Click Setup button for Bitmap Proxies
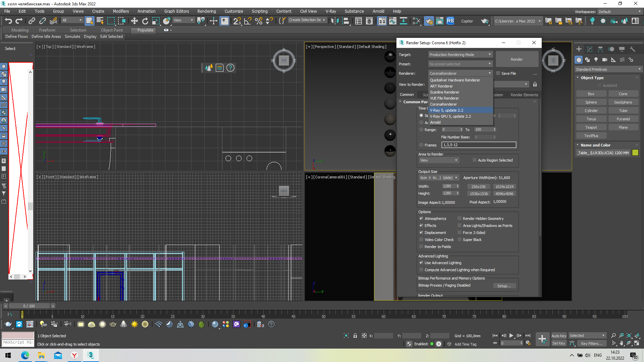The width and height of the screenshot is (644, 362). tap(504, 286)
